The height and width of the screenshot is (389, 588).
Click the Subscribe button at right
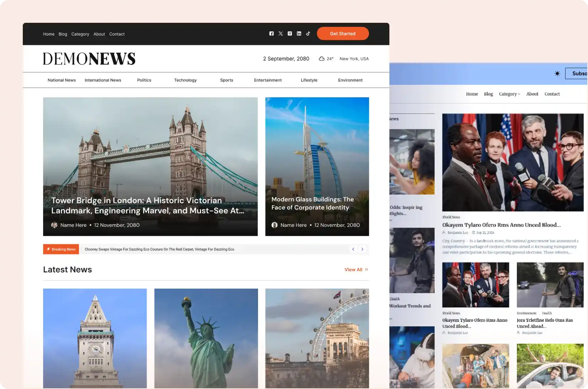tap(578, 73)
